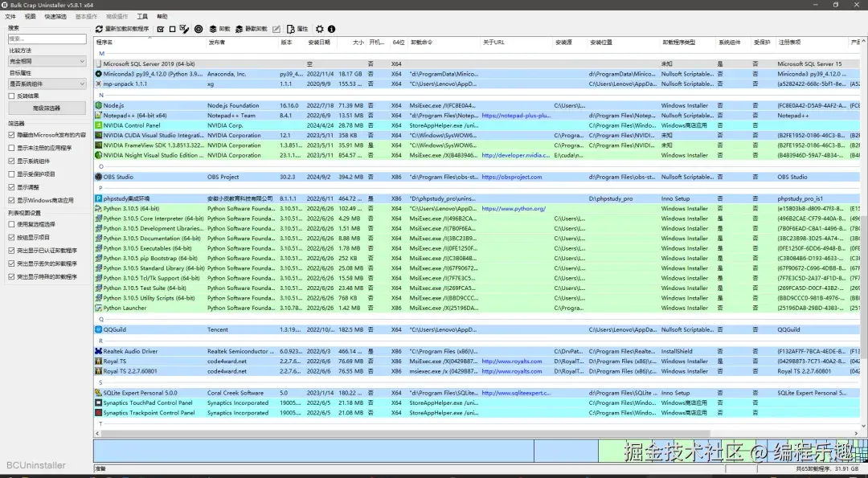Click the select-all checked box toolbar icon

click(x=161, y=29)
